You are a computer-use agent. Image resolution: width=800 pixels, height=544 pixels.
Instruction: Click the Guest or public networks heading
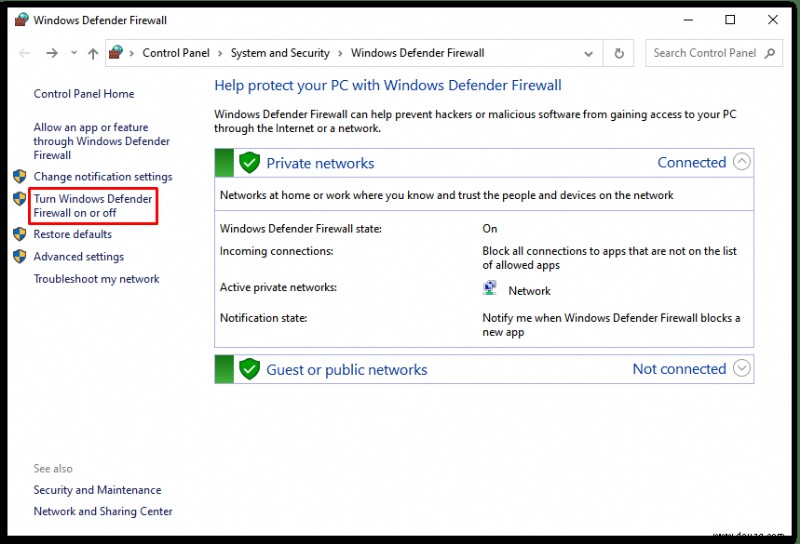tap(347, 369)
